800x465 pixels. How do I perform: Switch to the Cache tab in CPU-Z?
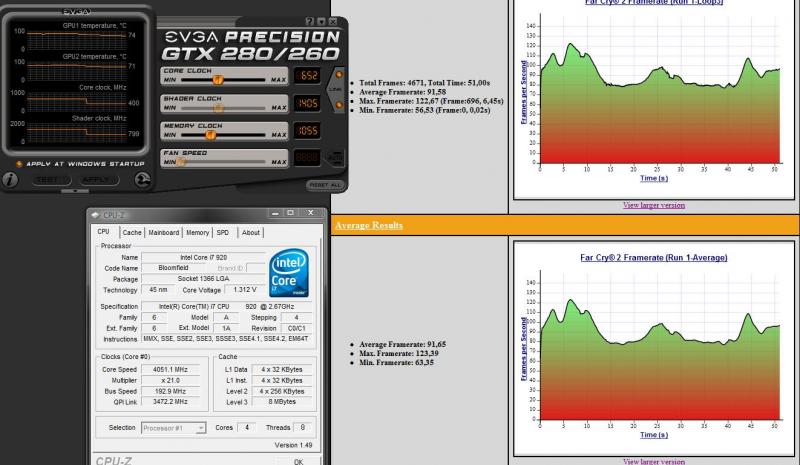click(132, 233)
